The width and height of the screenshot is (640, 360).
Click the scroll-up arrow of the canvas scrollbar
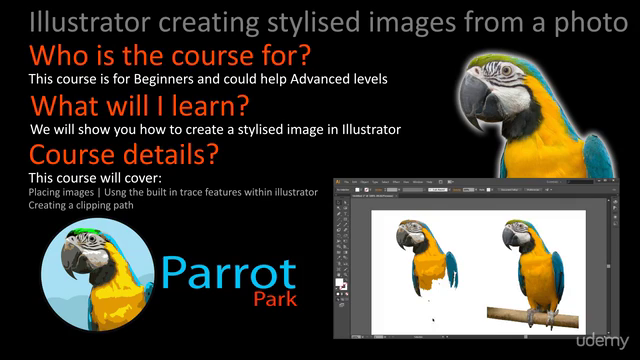609,200
